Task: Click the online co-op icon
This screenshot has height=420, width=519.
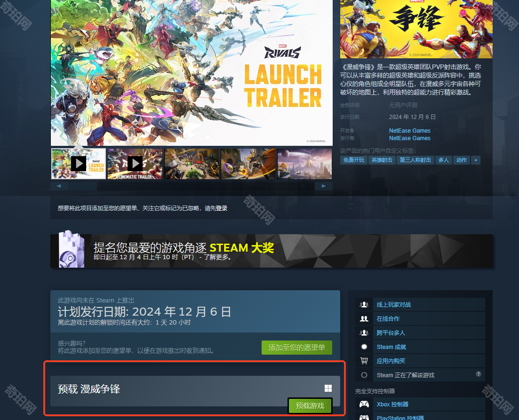Action: (364, 319)
